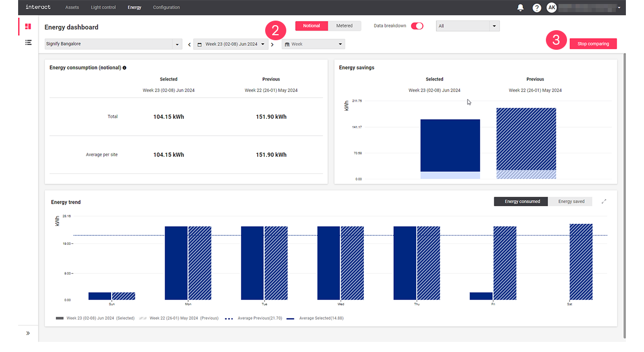Open the notifications bell
The height and width of the screenshot is (352, 644).
point(520,7)
